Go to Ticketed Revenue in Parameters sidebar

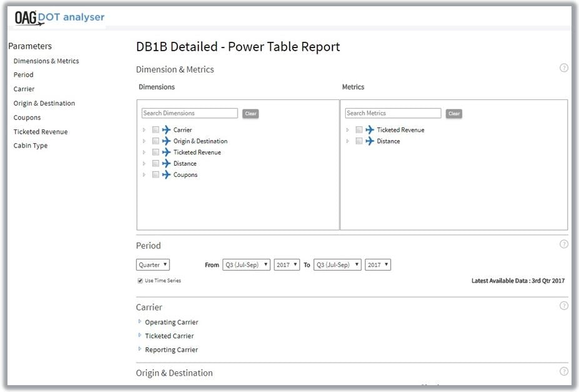[x=41, y=132]
